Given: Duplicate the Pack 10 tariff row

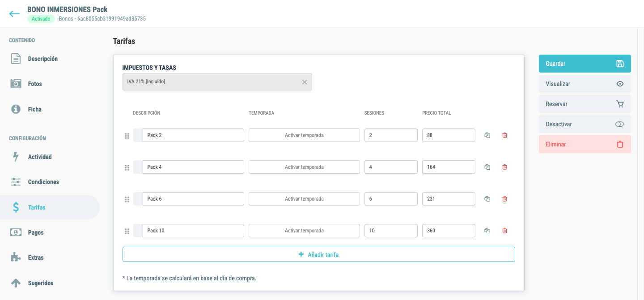Looking at the screenshot, I should [487, 231].
